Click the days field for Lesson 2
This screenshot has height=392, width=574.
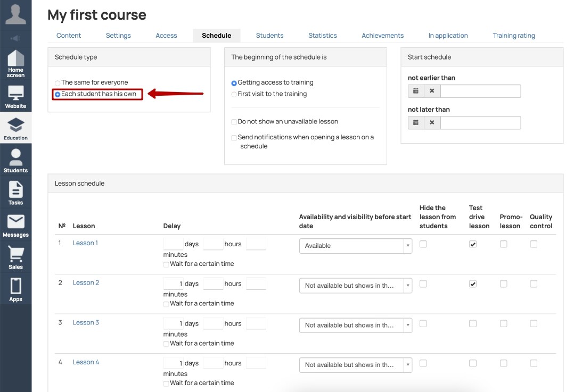(x=173, y=283)
